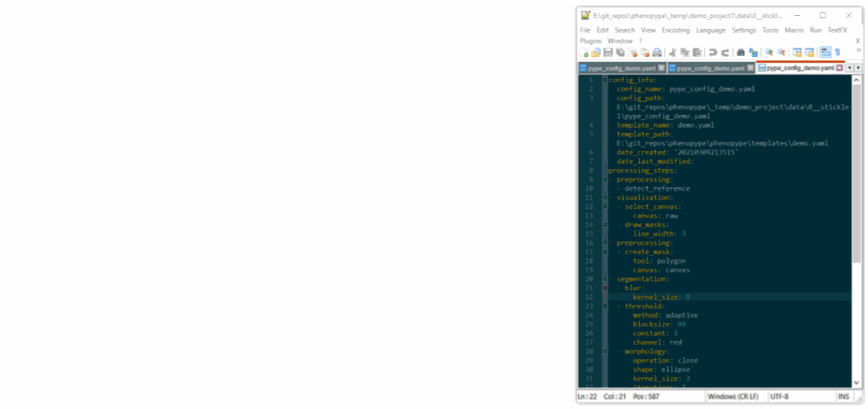Click the Close All toolbar icon
This screenshot has width=868, height=409.
645,53
